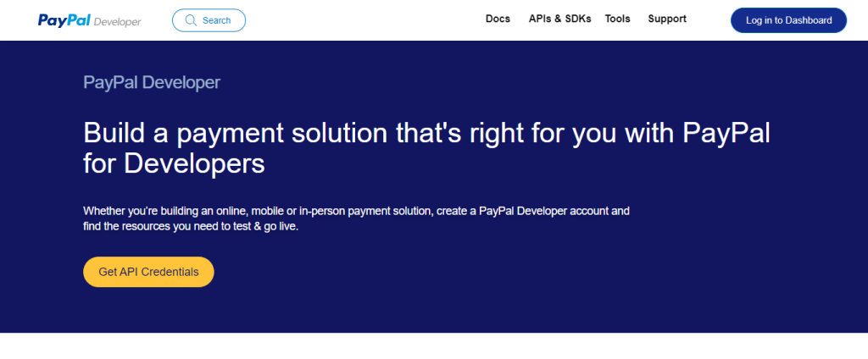This screenshot has height=359, width=868.
Task: Click the 'Build a payment solution' headline
Action: [x=426, y=147]
